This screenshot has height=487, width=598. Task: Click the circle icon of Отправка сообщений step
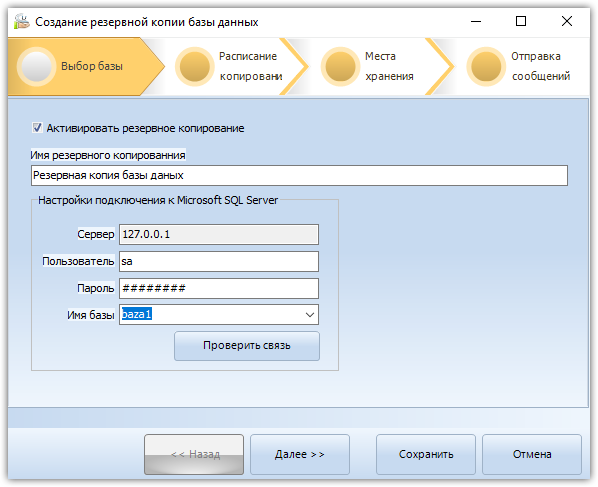click(486, 66)
